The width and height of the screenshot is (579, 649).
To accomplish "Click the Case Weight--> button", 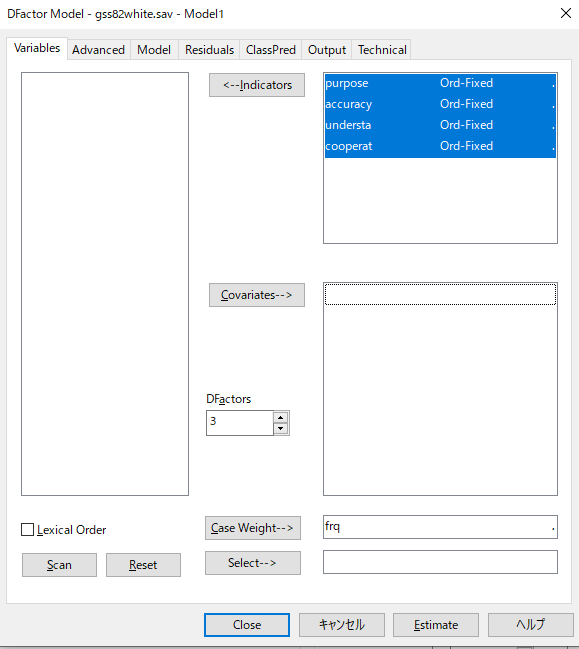I will coord(253,528).
